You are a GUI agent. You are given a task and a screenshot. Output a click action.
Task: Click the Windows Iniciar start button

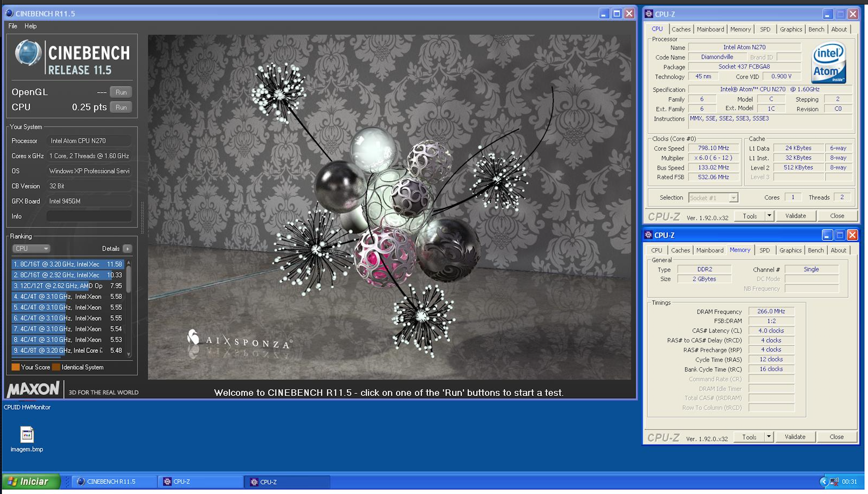pyautogui.click(x=31, y=481)
